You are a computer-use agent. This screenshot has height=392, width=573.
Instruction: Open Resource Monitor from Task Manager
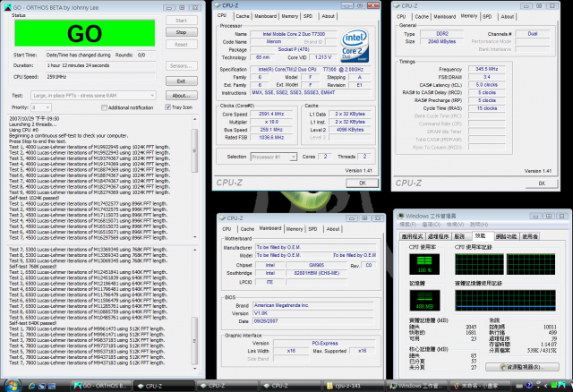pos(522,367)
